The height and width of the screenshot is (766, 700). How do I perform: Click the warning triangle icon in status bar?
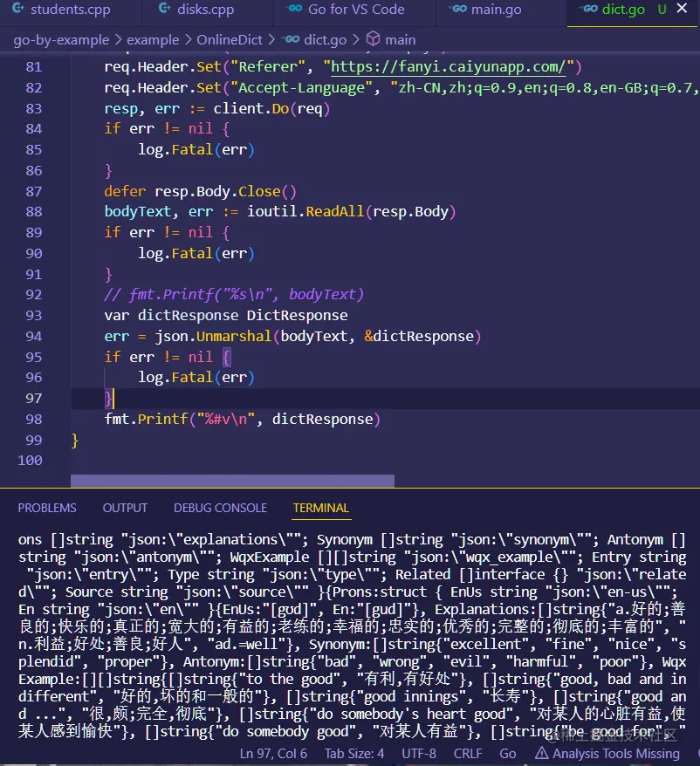(542, 753)
